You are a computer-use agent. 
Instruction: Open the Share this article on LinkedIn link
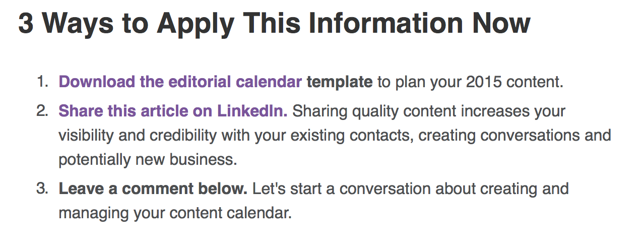pyautogui.click(x=173, y=111)
